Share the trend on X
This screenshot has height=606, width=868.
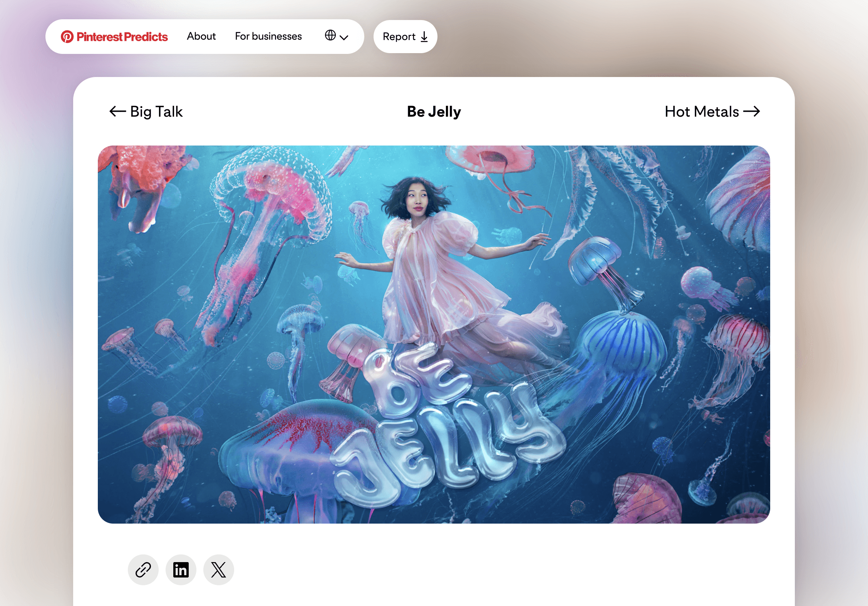[x=219, y=570]
